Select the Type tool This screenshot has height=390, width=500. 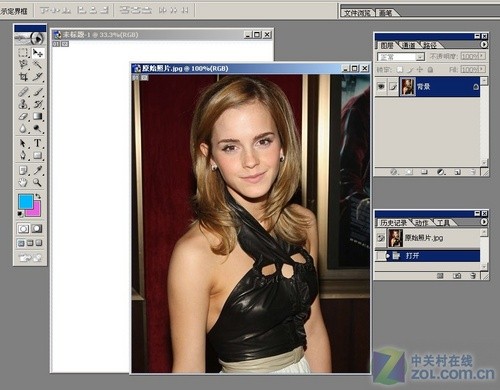37,143
